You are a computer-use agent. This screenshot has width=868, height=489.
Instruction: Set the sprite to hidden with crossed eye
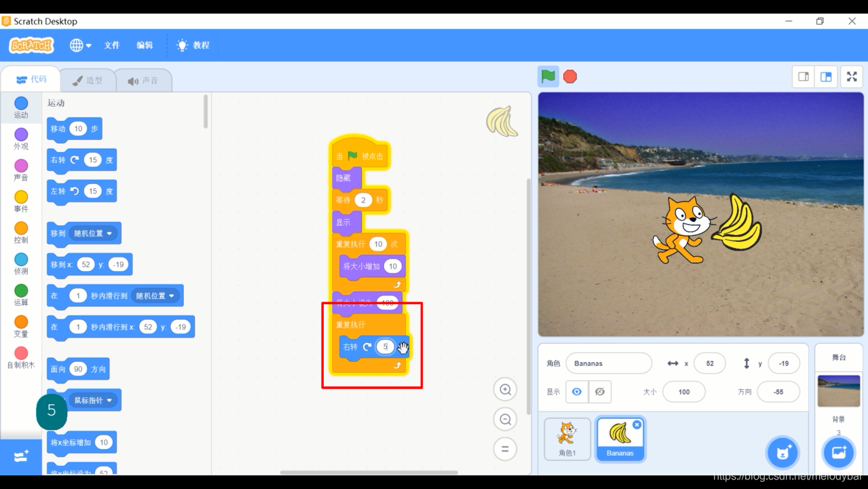tap(599, 392)
